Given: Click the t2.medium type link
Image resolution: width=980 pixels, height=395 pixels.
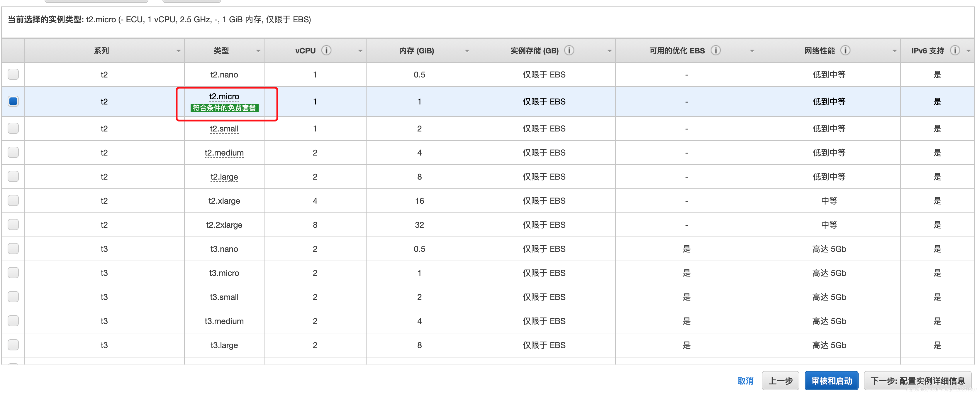Looking at the screenshot, I should pyautogui.click(x=224, y=153).
